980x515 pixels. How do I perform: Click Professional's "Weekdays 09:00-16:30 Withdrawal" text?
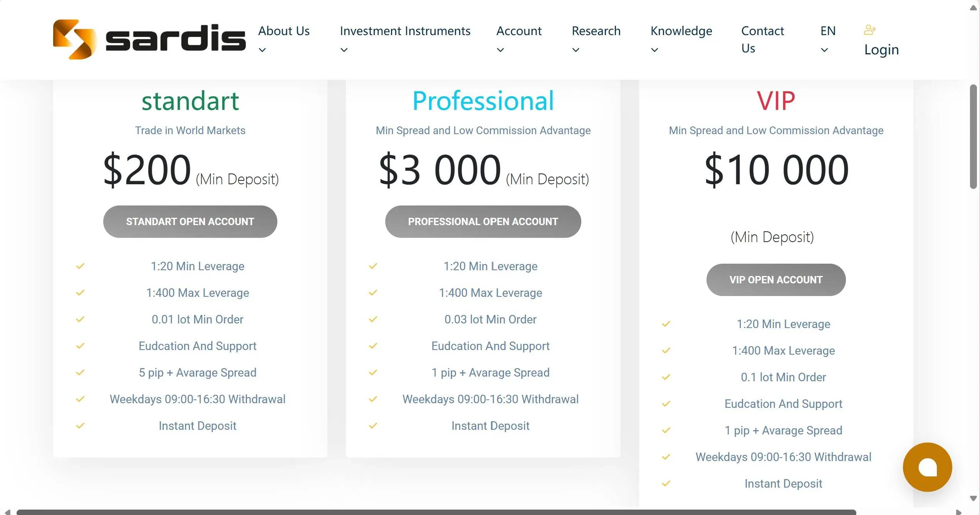click(x=490, y=399)
